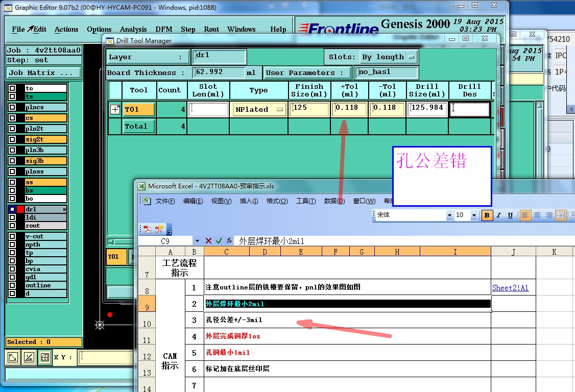Cancel the formula bar entry (red X)

pos(208,241)
